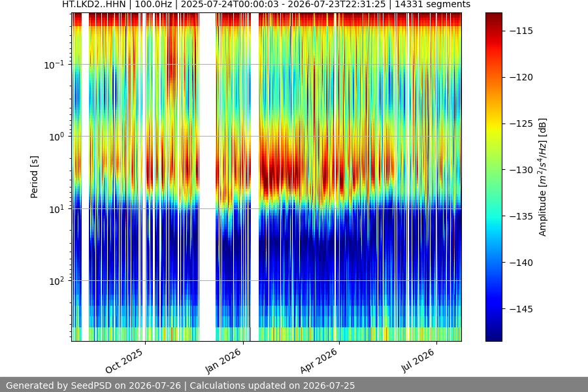This screenshot has width=588, height=392.
Task: Click the 10² y-axis tick label
Action: (x=57, y=281)
